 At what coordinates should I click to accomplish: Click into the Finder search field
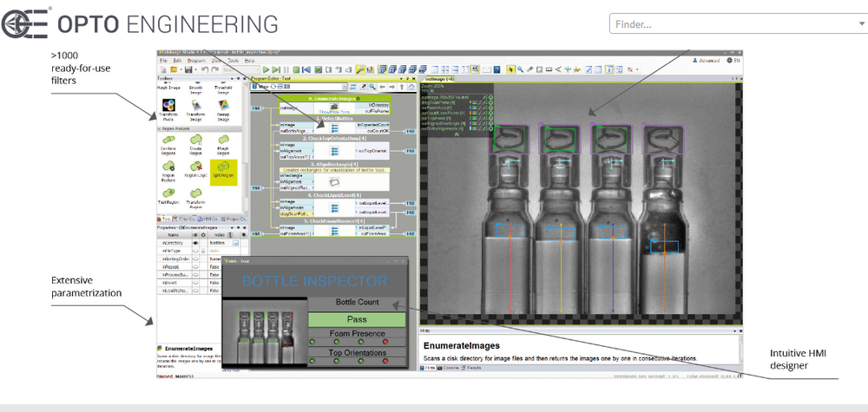732,23
